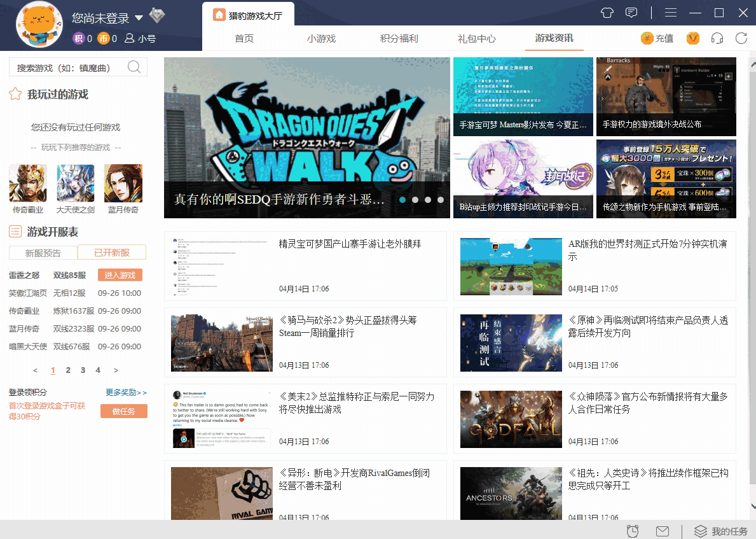This screenshot has width=756, height=539.
Task: Click the search magnifier icon
Action: point(134,67)
